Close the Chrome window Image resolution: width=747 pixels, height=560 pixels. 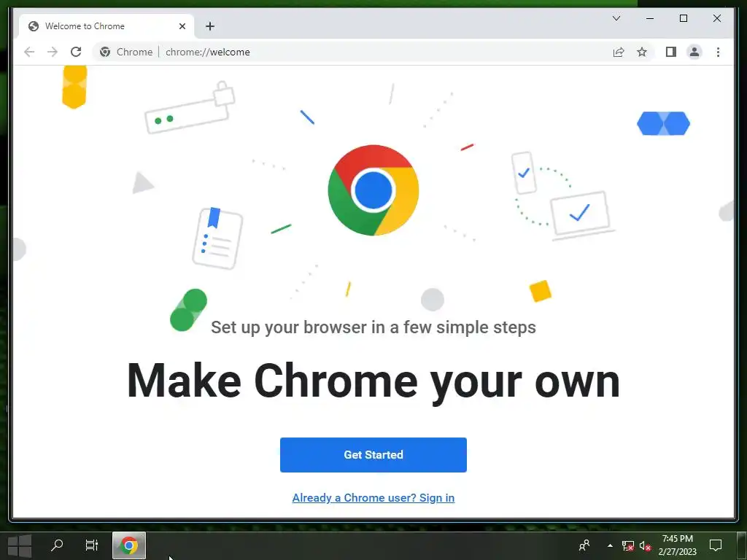click(x=716, y=18)
